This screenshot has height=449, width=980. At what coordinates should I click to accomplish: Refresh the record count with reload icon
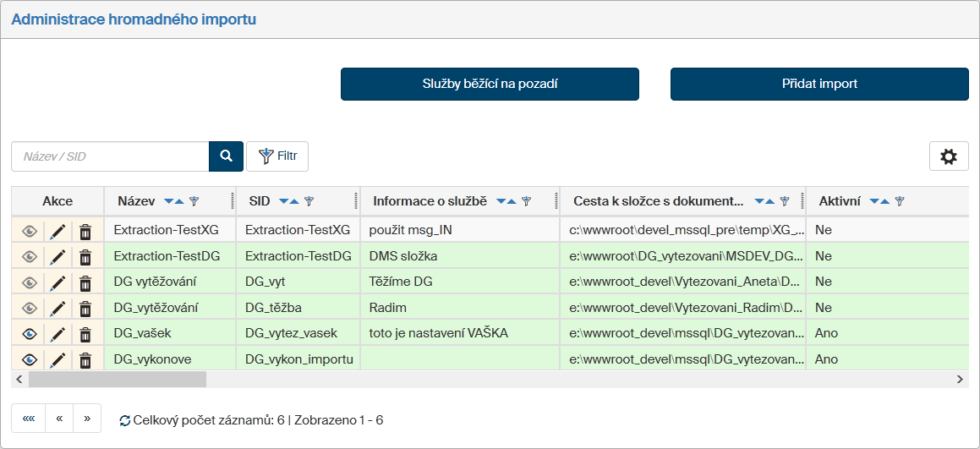coord(125,420)
